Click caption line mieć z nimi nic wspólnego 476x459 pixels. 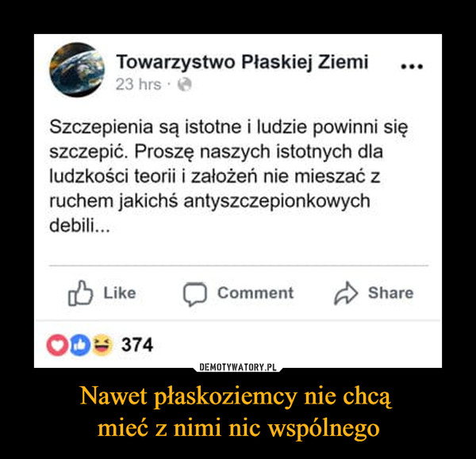click(x=238, y=428)
